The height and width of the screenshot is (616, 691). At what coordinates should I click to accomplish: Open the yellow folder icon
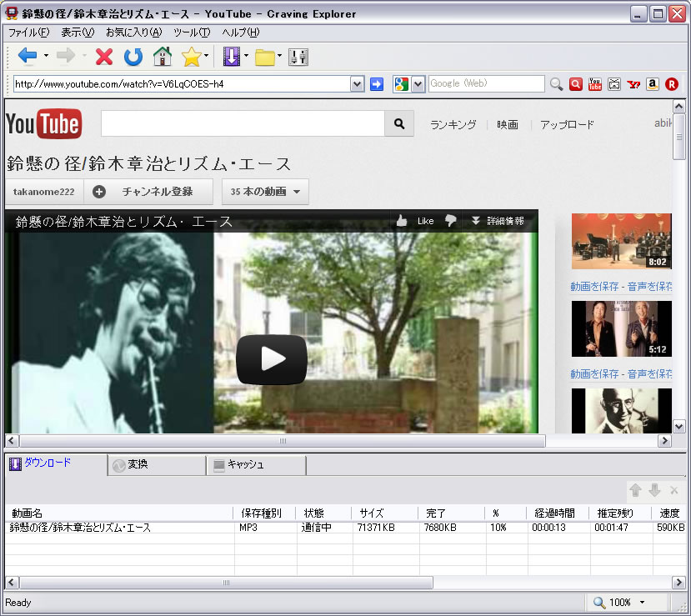pyautogui.click(x=265, y=58)
